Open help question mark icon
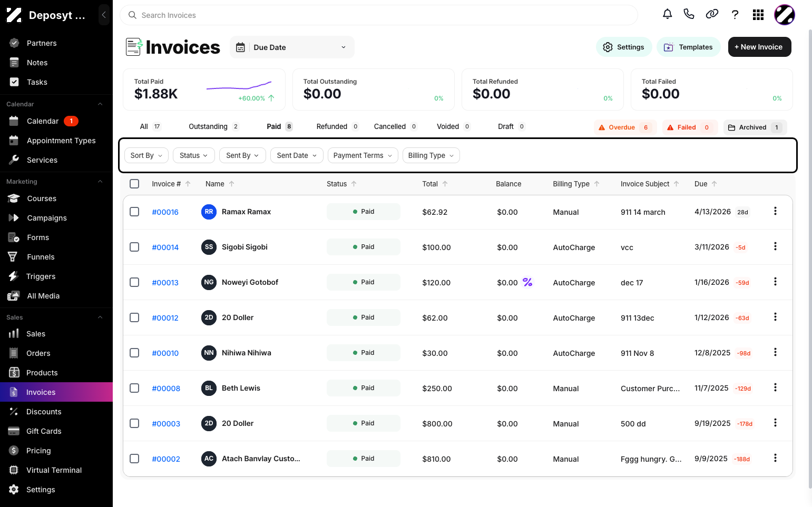812x507 pixels. (735, 15)
